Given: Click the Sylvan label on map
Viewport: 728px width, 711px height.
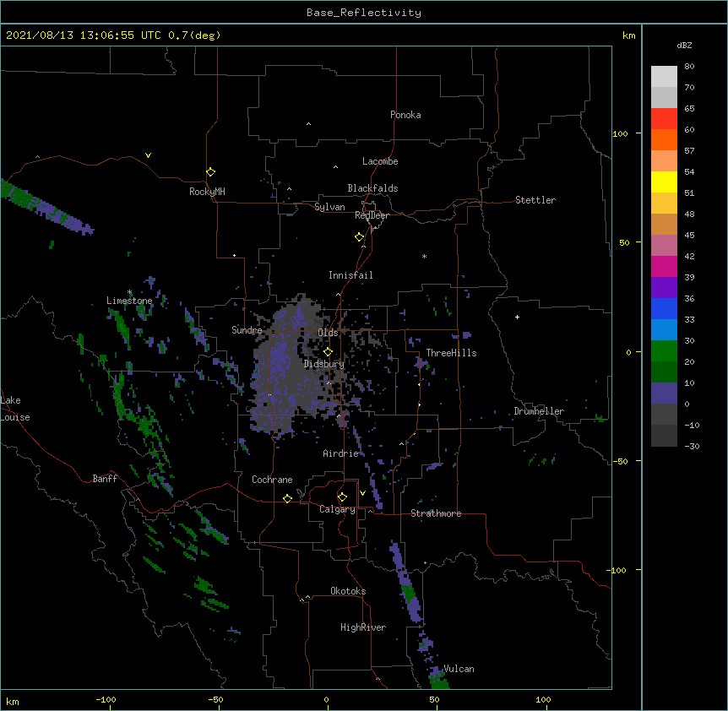Looking at the screenshot, I should pyautogui.click(x=329, y=207).
